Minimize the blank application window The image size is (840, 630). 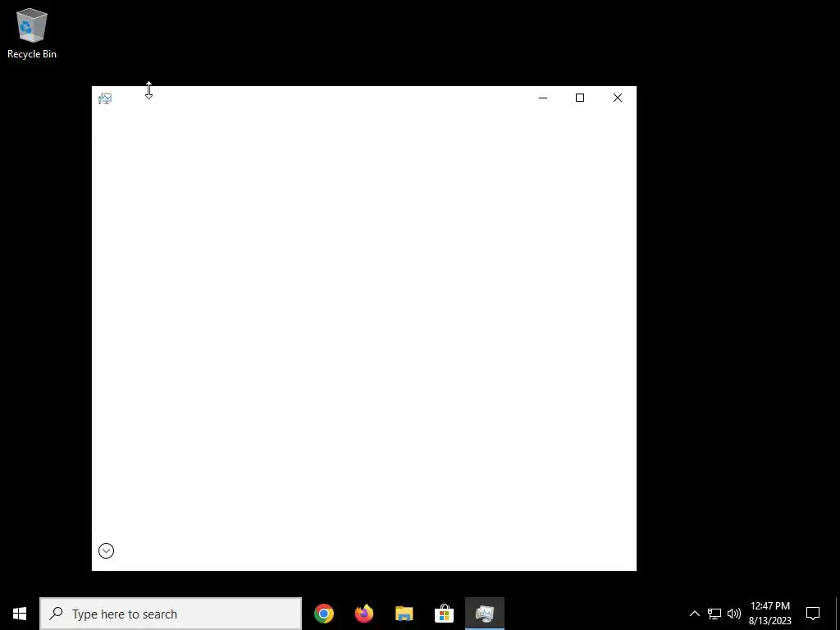click(543, 98)
